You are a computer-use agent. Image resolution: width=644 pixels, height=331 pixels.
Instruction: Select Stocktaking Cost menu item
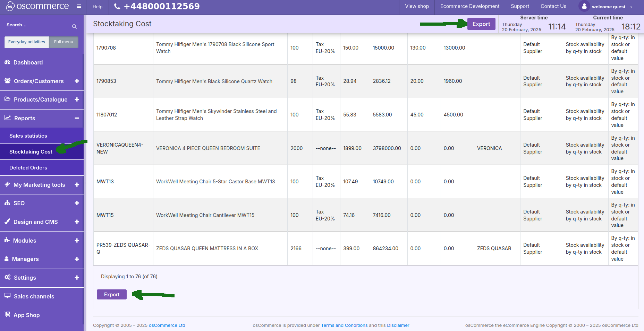point(31,152)
